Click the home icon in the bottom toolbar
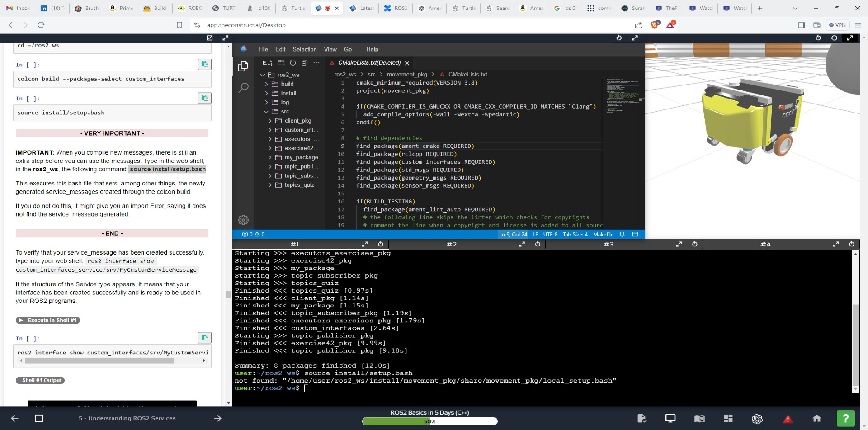868x430 pixels. click(816, 419)
